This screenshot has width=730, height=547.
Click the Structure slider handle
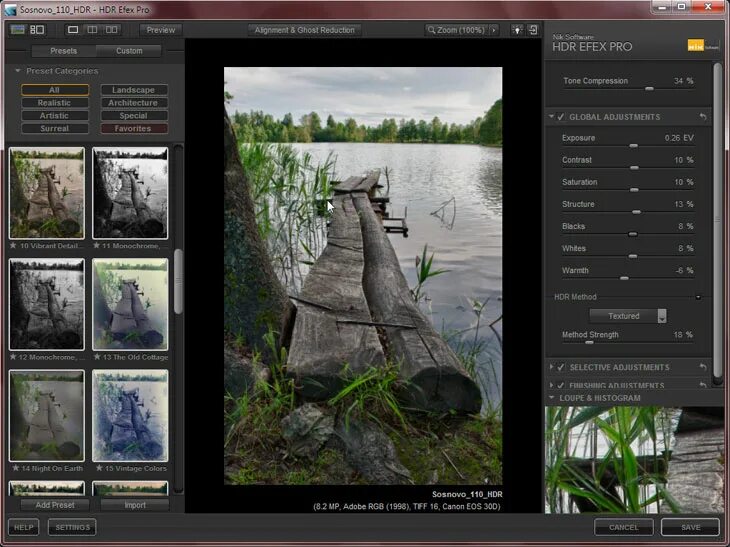pyautogui.click(x=636, y=212)
